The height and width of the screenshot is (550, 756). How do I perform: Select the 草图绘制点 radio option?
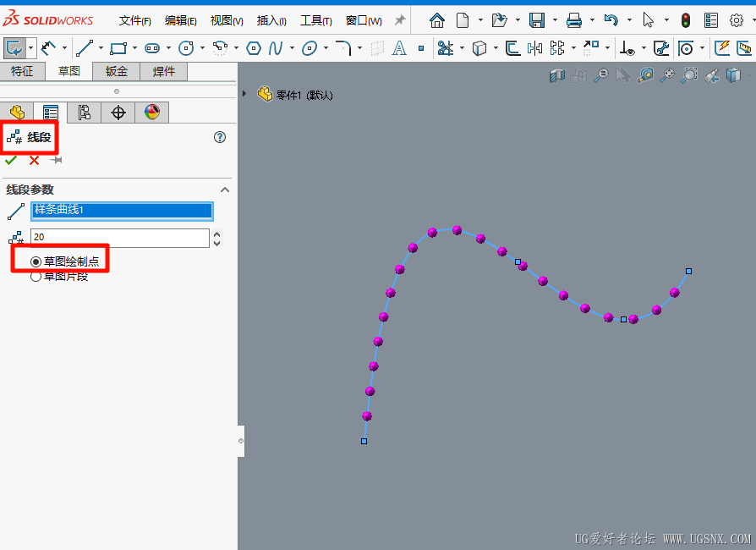pyautogui.click(x=36, y=261)
